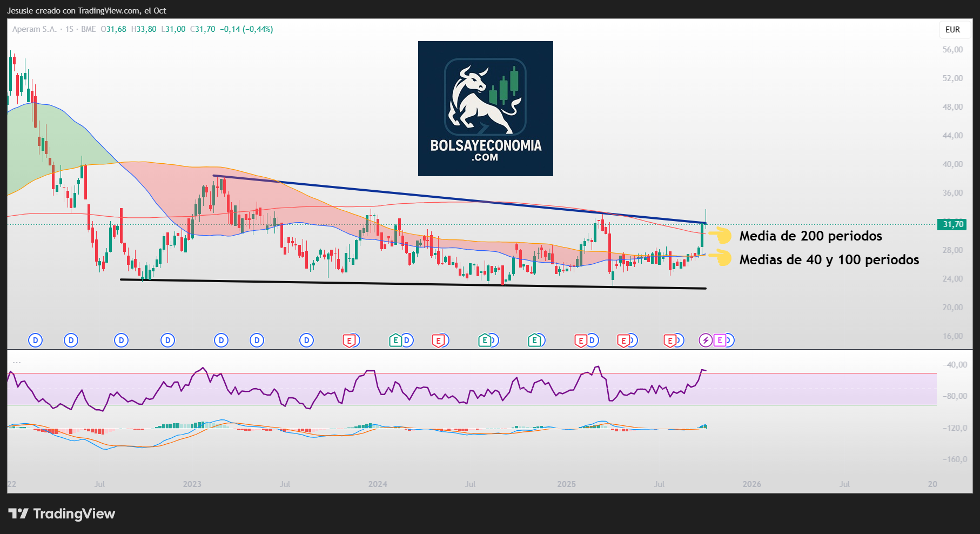The width and height of the screenshot is (980, 534).
Task: Click the 2026 label on time axis
Action: tap(751, 484)
